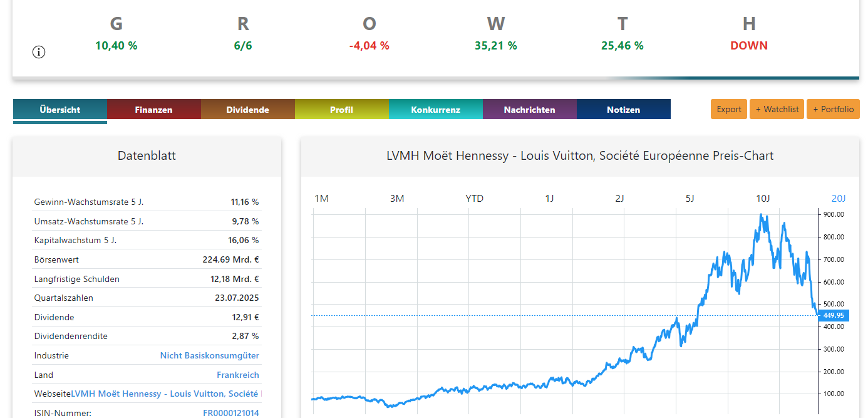Open the Dividende tab
This screenshot has height=418, width=868.
coord(248,110)
